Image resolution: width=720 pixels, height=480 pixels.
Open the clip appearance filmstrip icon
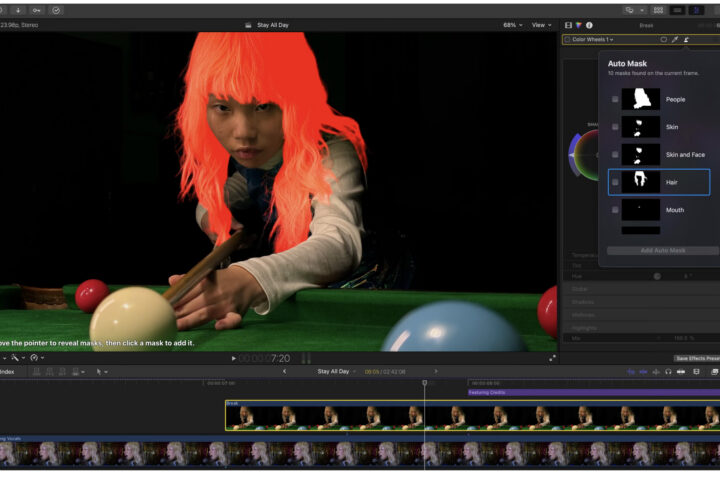tap(696, 372)
